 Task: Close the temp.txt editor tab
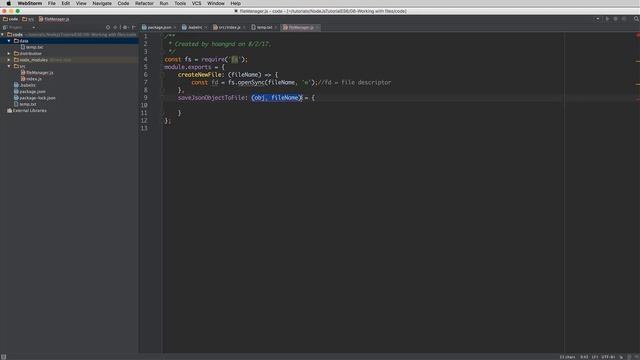(276, 27)
